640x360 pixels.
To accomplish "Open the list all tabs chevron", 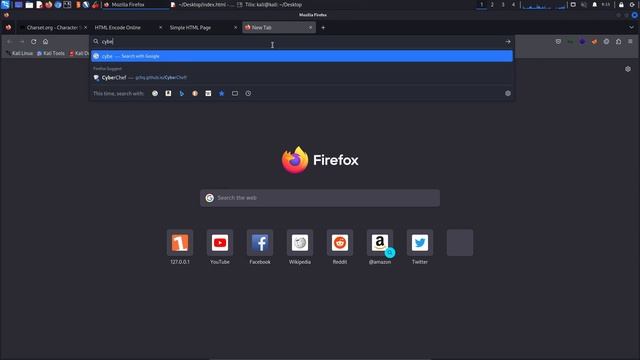I will [x=631, y=28].
